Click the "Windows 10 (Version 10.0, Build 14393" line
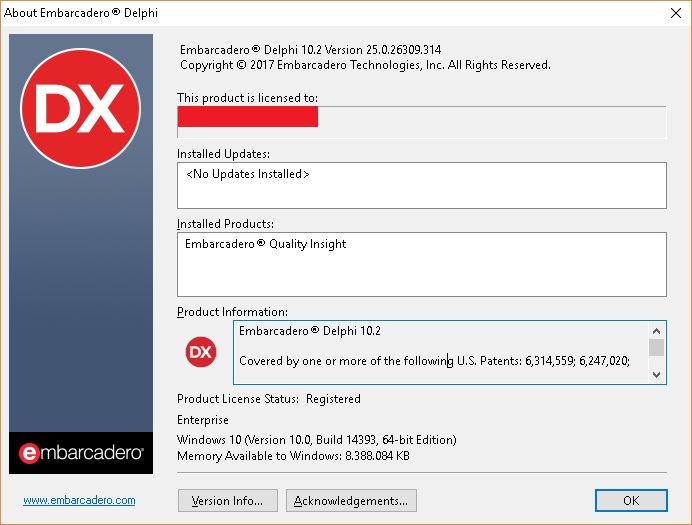Screen dimensions: 692x525 [316, 440]
